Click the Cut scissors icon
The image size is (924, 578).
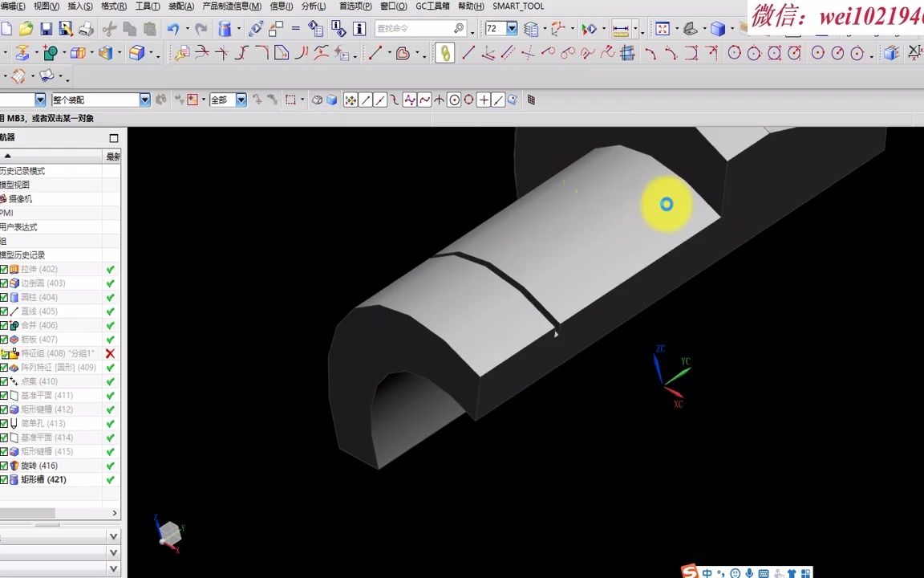(x=109, y=28)
